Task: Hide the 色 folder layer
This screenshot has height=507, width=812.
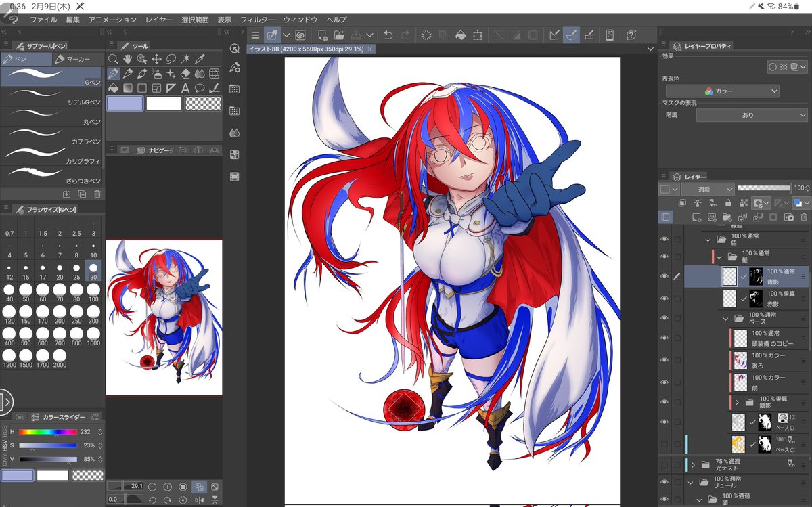Action: (x=664, y=240)
